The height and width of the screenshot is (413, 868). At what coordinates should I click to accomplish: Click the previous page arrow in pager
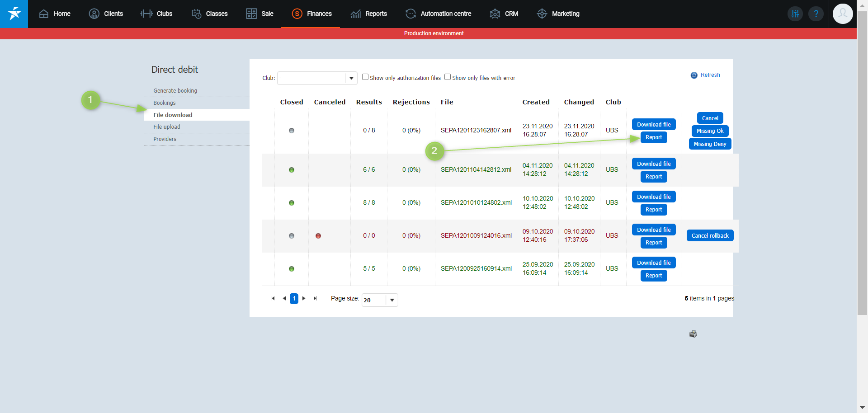[284, 298]
